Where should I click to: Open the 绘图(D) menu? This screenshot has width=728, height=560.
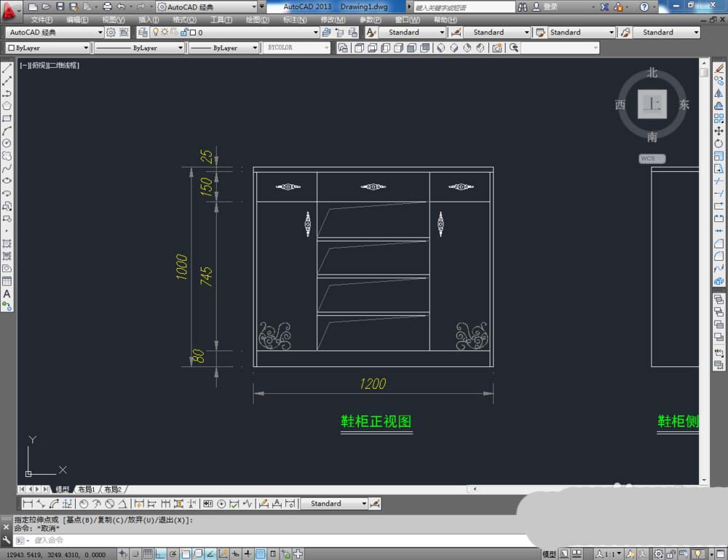tap(257, 20)
